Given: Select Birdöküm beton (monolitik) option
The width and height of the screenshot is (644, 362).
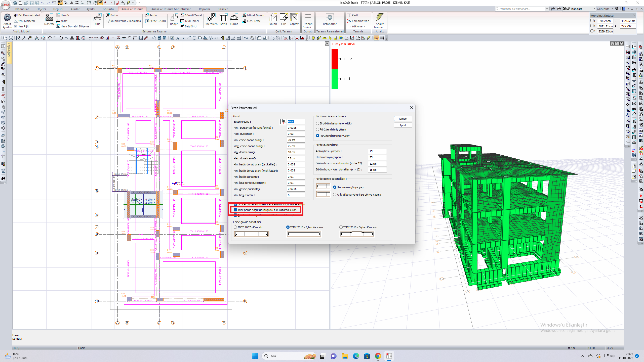Looking at the screenshot, I should point(318,123).
